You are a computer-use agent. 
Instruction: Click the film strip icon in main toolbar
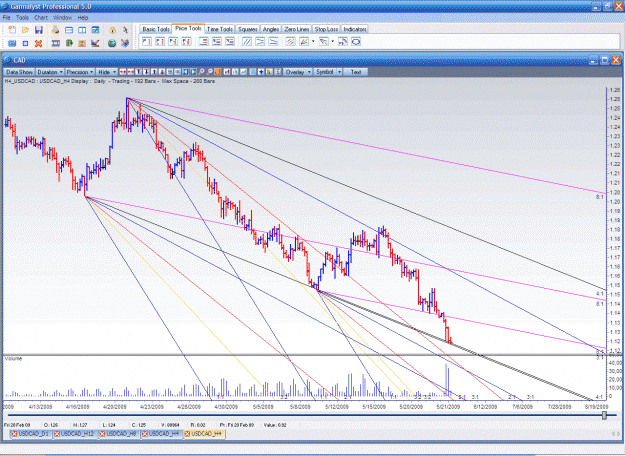[x=56, y=43]
